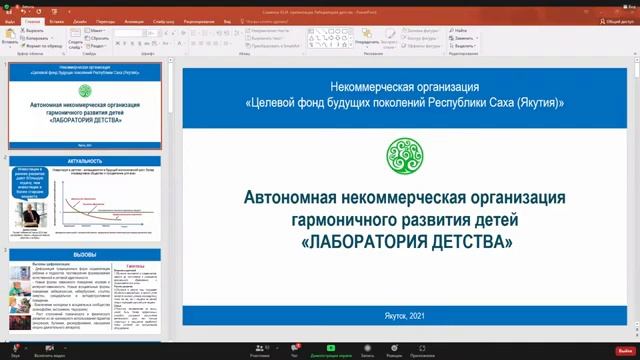Open the Копировать dropdown arrow

[x=52, y=38]
